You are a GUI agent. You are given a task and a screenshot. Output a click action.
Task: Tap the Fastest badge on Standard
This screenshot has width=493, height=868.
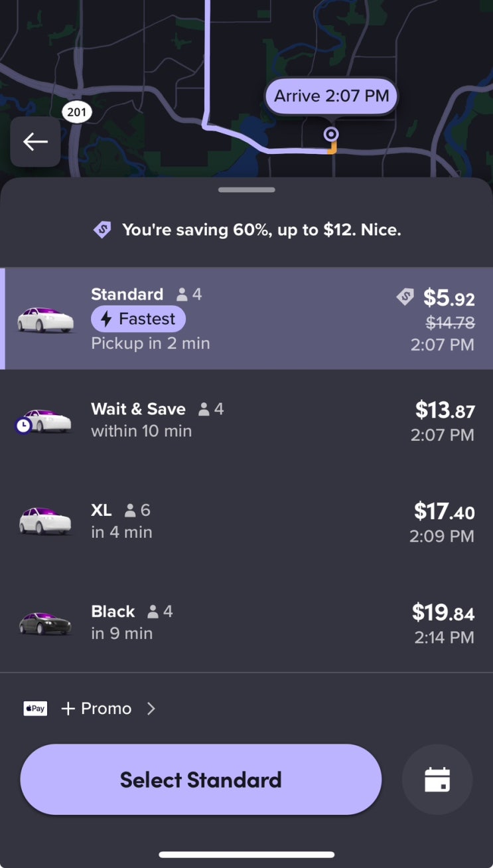[x=138, y=319]
